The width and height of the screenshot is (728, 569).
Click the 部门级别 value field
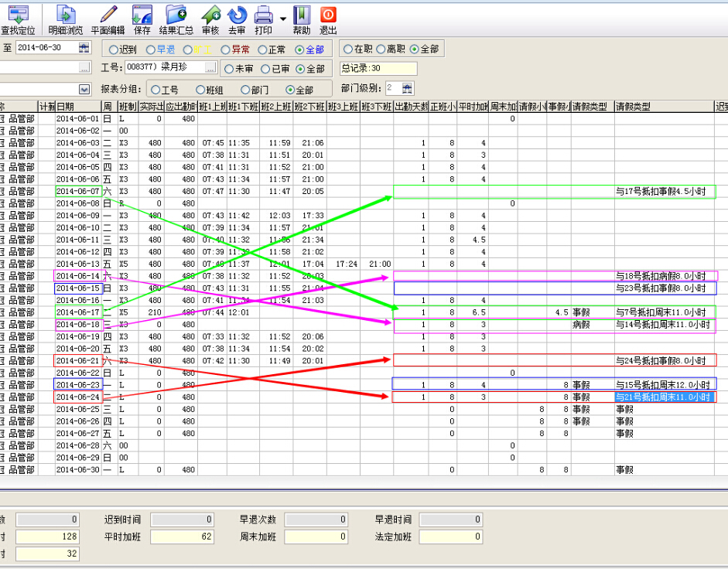click(x=394, y=88)
